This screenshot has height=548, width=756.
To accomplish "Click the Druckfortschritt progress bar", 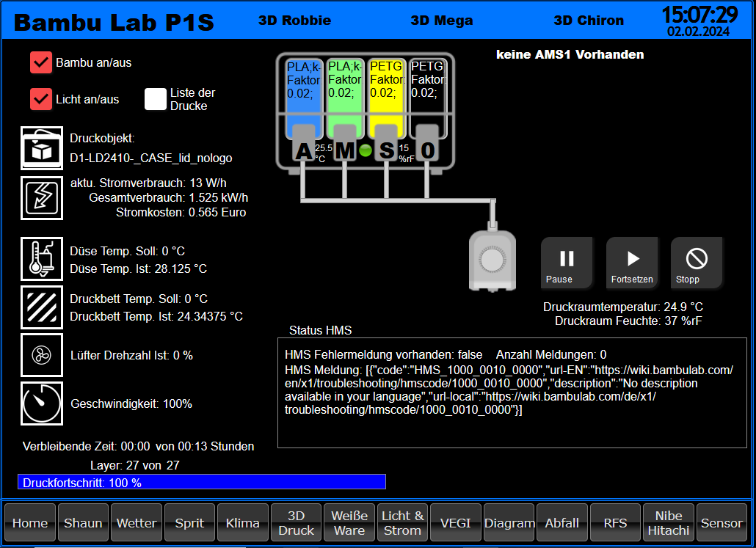I will 202,482.
